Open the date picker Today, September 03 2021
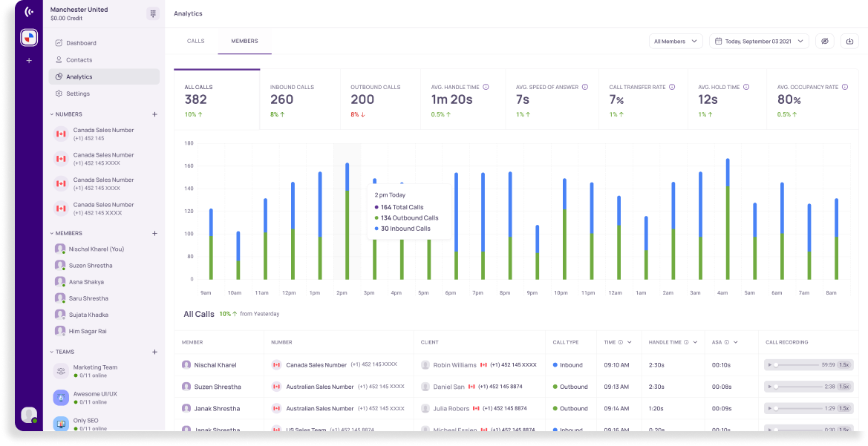Screen dimensions: 868x446 (758, 42)
